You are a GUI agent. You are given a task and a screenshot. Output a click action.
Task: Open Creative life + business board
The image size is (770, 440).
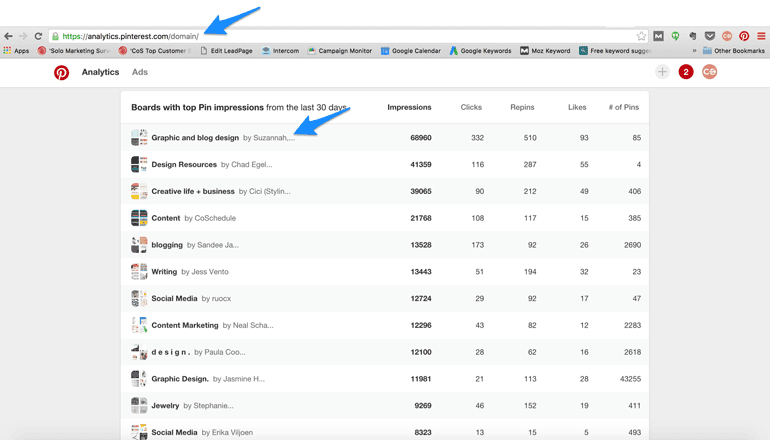[193, 191]
